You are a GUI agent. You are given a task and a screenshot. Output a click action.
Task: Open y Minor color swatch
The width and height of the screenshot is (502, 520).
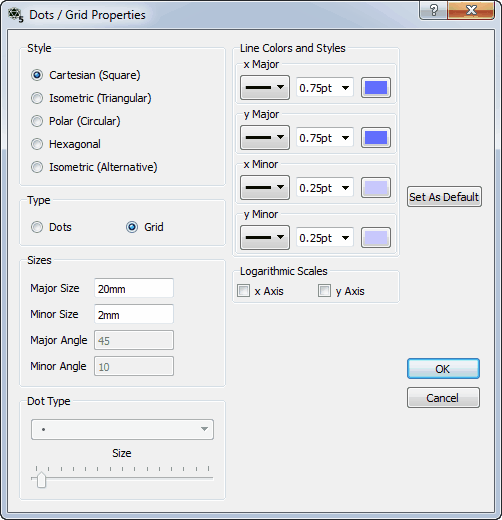pos(376,238)
